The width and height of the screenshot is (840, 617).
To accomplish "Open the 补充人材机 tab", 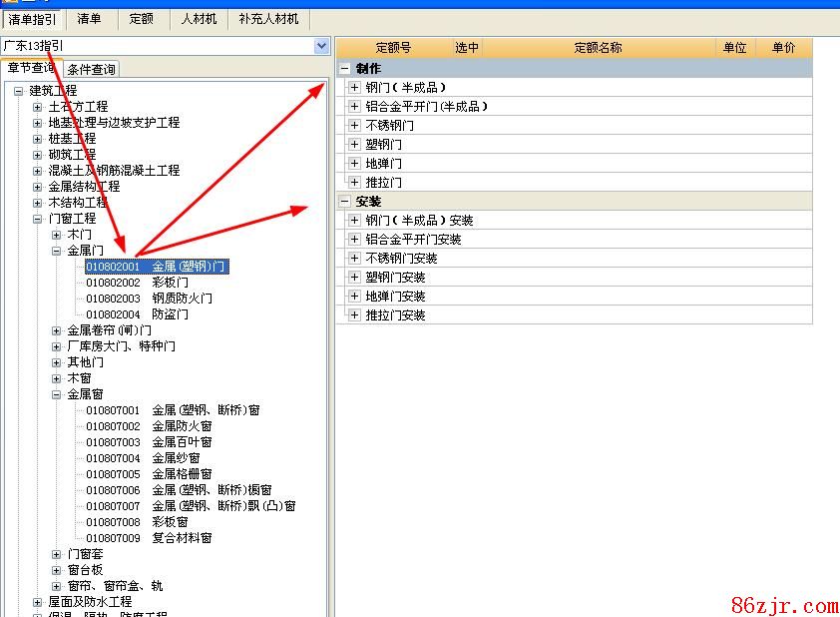I will coord(269,19).
